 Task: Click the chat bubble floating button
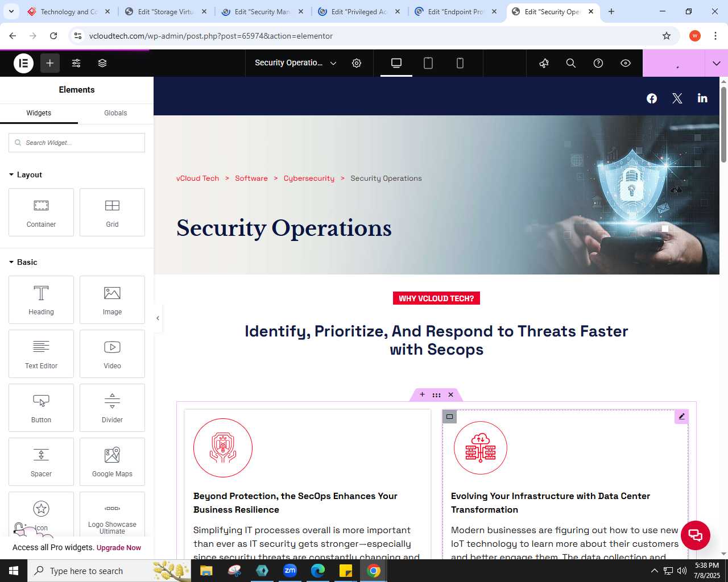[x=695, y=535]
